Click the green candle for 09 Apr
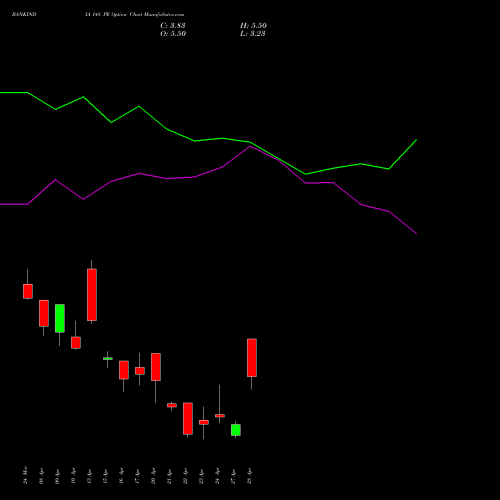The image size is (500, 500). point(60,318)
